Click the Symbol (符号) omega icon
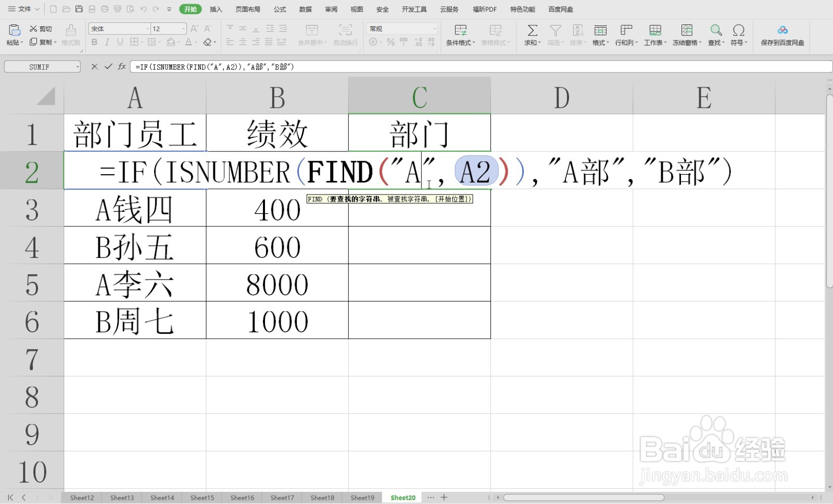 click(x=738, y=31)
